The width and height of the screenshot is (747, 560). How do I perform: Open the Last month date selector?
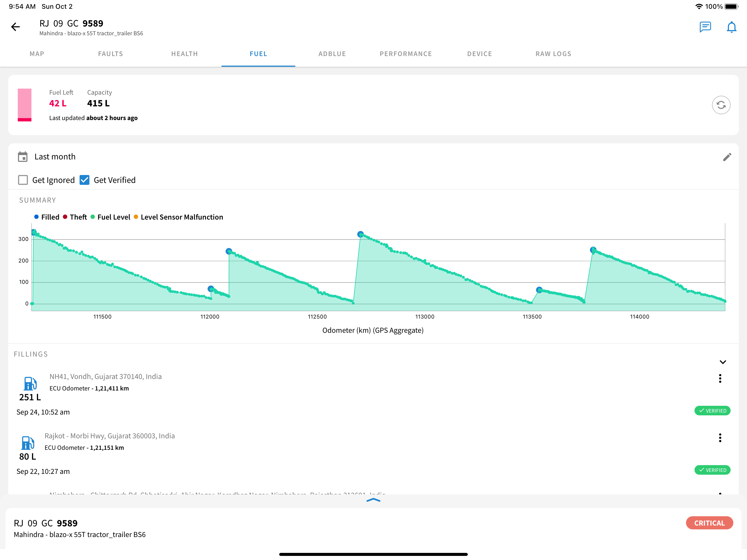pyautogui.click(x=55, y=157)
